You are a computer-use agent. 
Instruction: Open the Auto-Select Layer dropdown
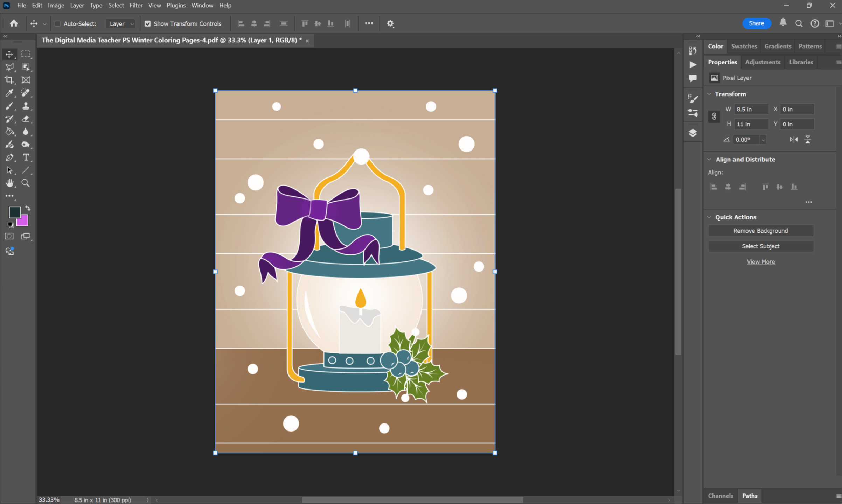pyautogui.click(x=121, y=24)
